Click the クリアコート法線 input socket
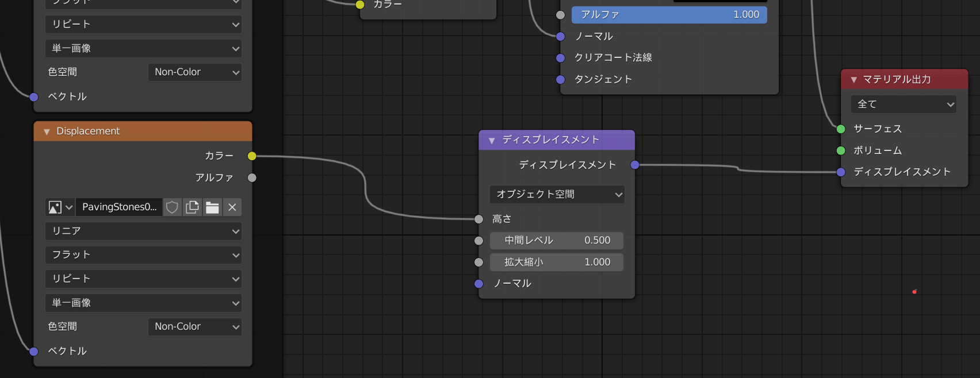This screenshot has width=980, height=378. click(561, 58)
